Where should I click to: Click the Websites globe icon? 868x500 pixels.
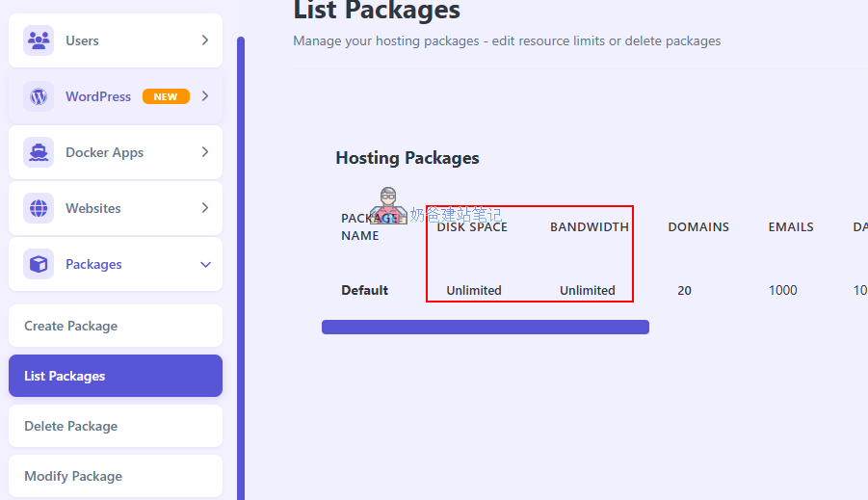click(39, 208)
